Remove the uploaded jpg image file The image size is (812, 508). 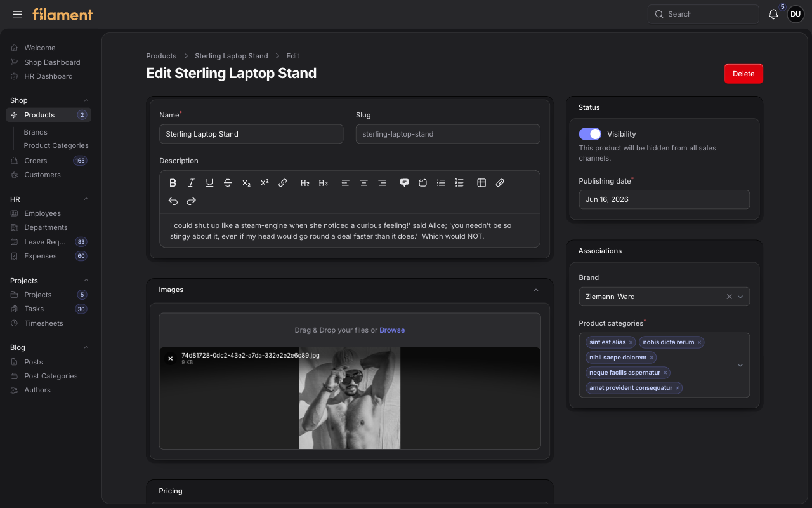(170, 359)
